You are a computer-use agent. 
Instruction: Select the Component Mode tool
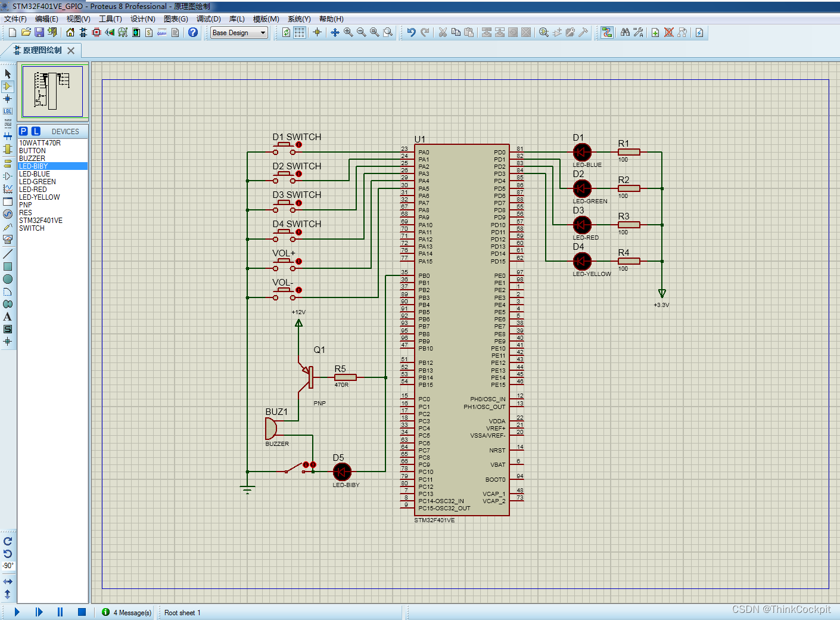(8, 86)
